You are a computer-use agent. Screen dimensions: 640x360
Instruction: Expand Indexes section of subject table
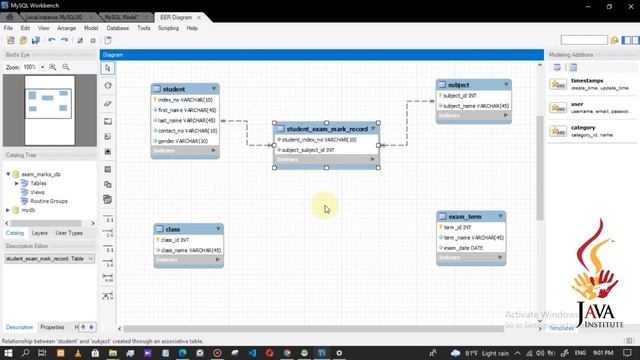506,116
